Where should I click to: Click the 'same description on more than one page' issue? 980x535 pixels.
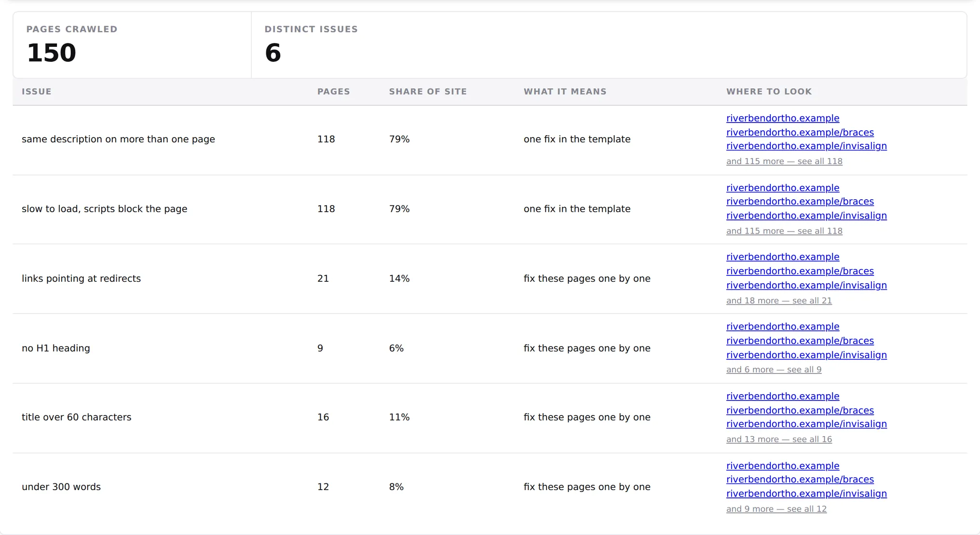click(118, 139)
